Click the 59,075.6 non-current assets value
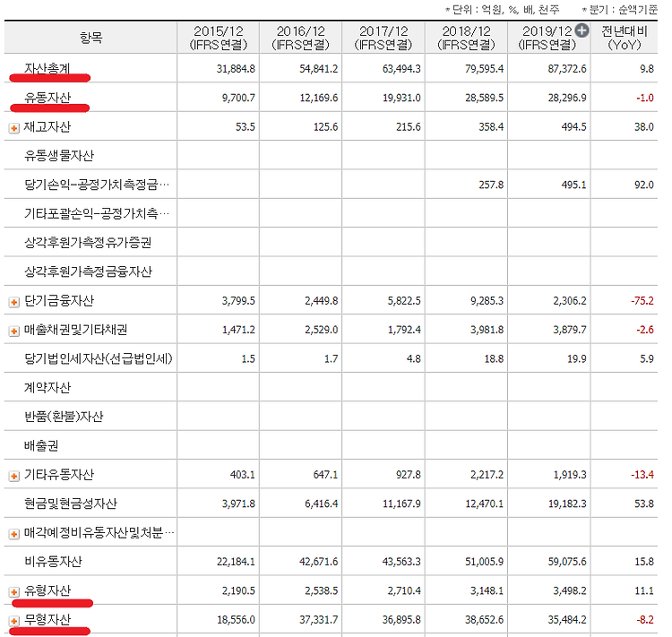 pos(567,562)
